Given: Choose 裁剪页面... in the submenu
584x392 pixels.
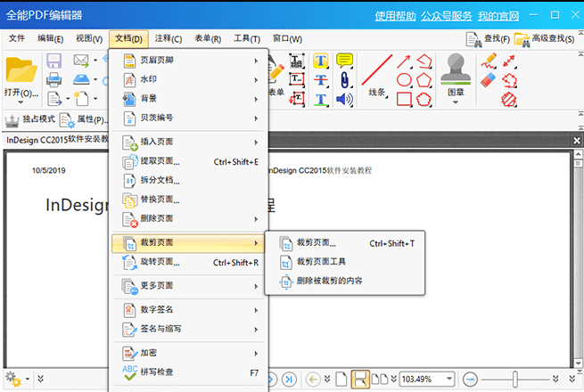Looking at the screenshot, I should 345,243.
